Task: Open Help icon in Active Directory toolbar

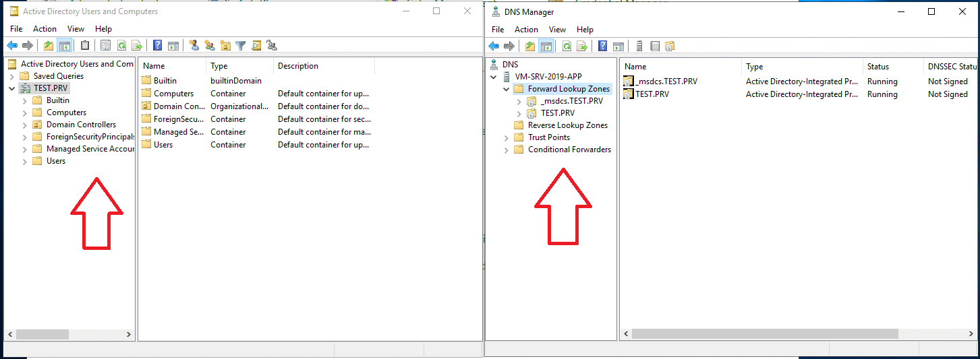Action: pos(157,46)
